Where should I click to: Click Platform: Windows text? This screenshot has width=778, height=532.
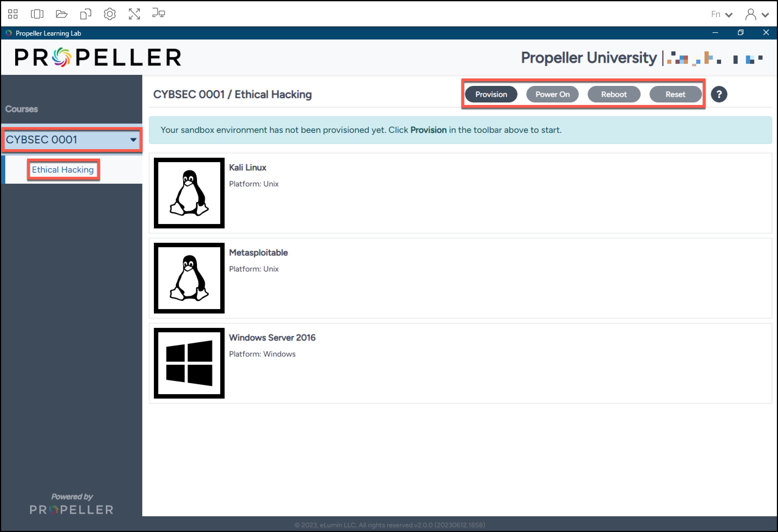(262, 354)
